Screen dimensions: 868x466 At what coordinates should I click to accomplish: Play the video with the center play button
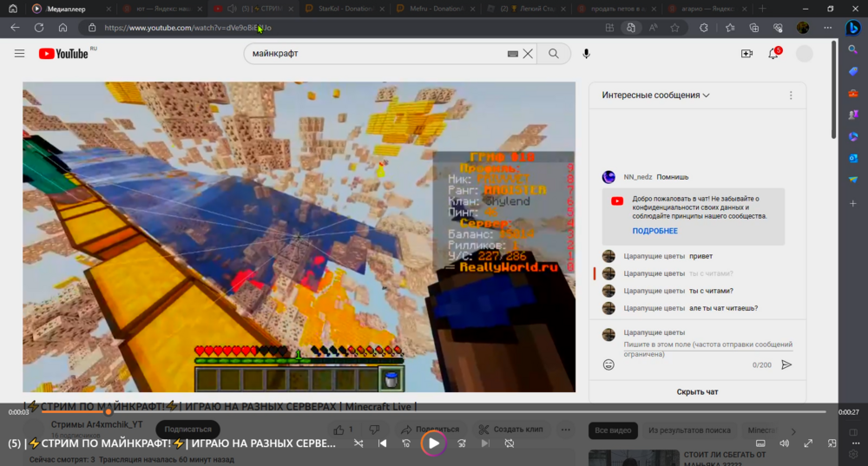(433, 443)
